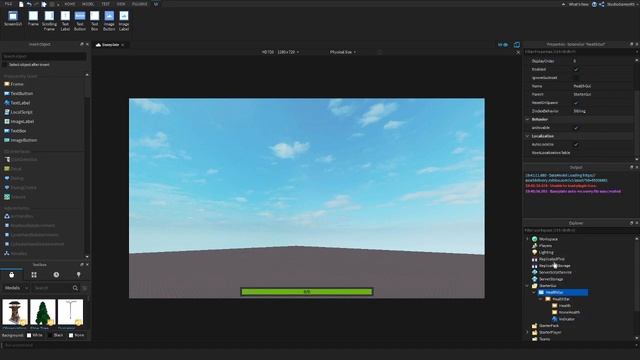Switch to the HOME ribbon tab
Image resolution: width=640 pixels, height=360 pixels.
(x=70, y=4)
